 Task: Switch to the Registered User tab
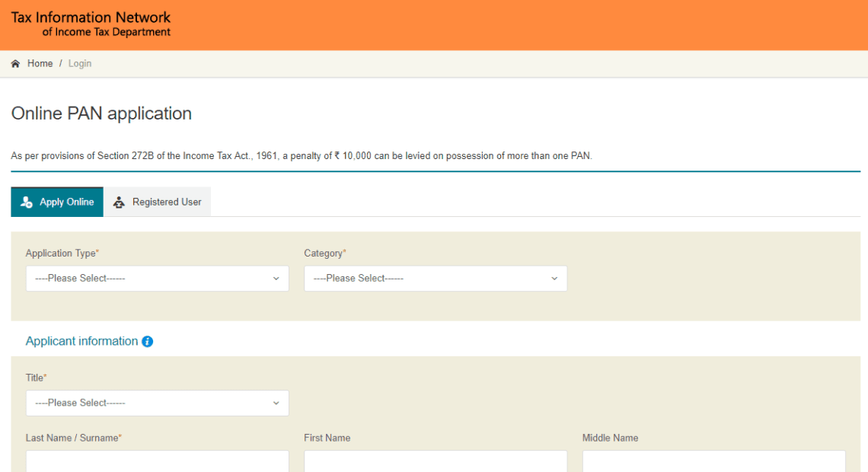pyautogui.click(x=158, y=202)
